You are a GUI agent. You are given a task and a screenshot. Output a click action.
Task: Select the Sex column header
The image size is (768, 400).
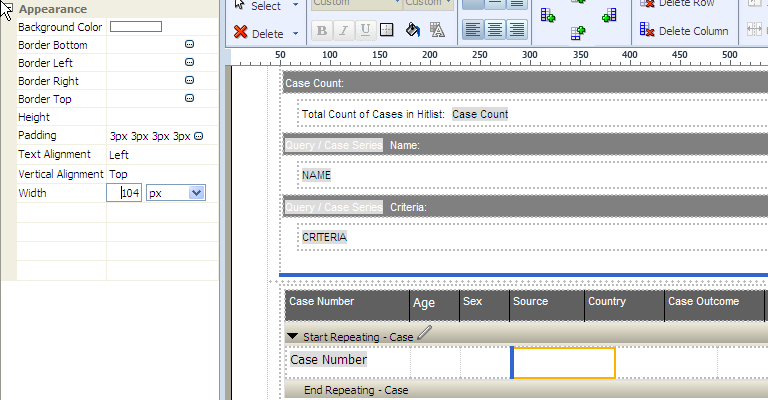click(484, 306)
